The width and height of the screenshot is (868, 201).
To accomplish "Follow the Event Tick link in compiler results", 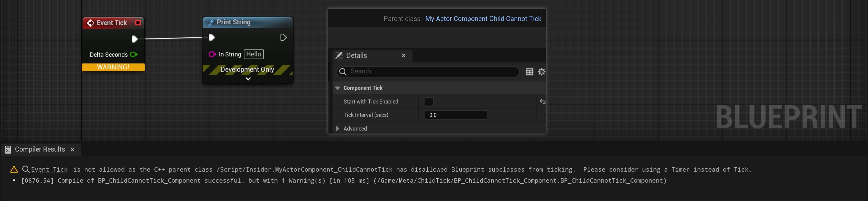I will (x=49, y=170).
